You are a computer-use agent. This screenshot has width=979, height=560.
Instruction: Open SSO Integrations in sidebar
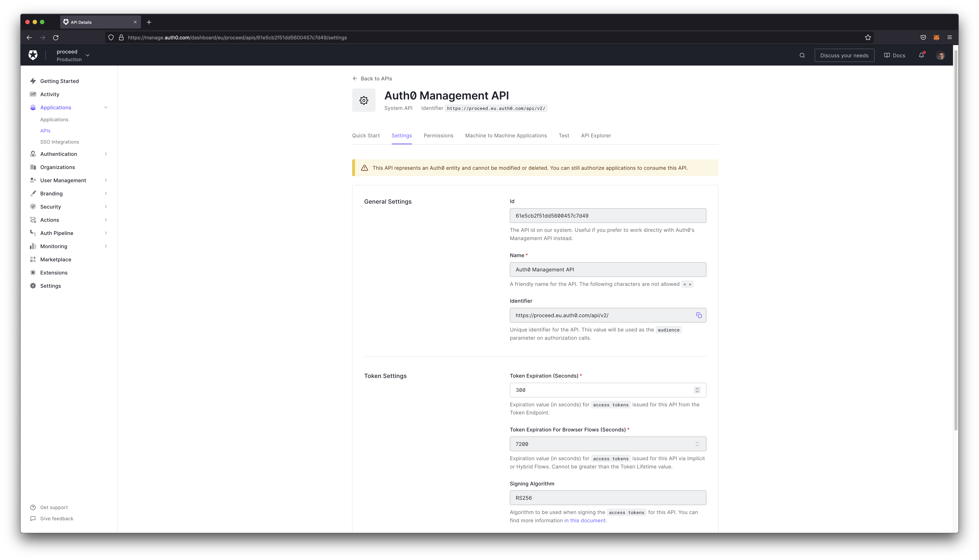pos(60,142)
